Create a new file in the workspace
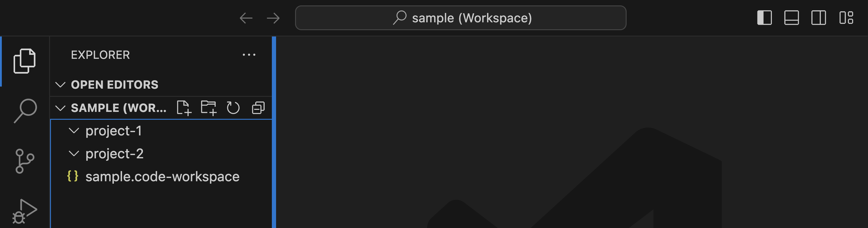 (185, 108)
